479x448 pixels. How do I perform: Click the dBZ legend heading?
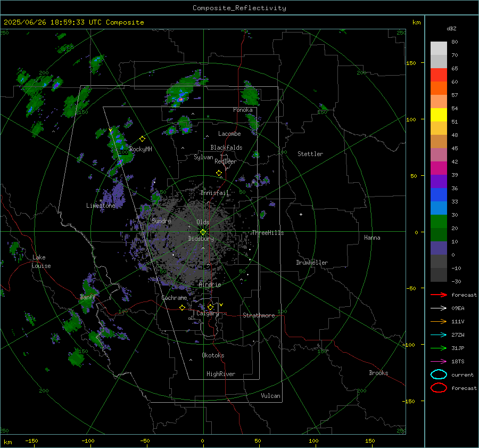click(451, 28)
